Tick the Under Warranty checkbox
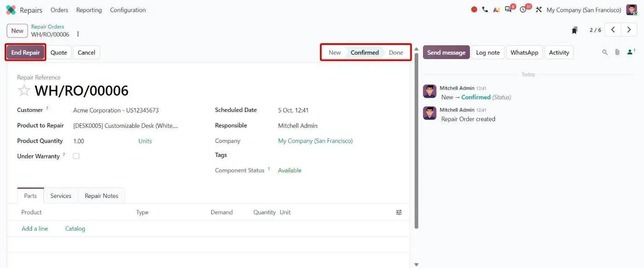The height and width of the screenshot is (268, 644). 76,156
